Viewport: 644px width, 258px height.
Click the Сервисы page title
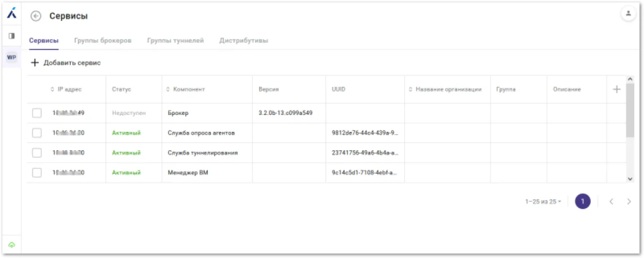pos(69,16)
